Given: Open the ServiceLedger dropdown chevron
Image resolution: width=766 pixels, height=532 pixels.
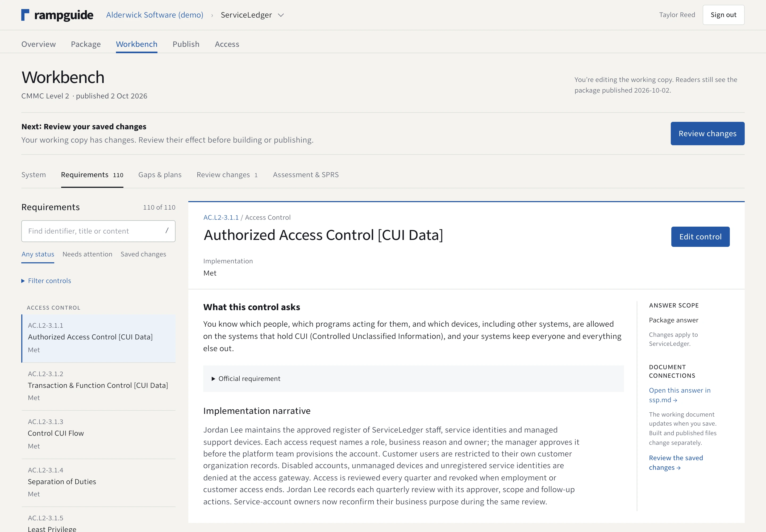Looking at the screenshot, I should click(281, 15).
